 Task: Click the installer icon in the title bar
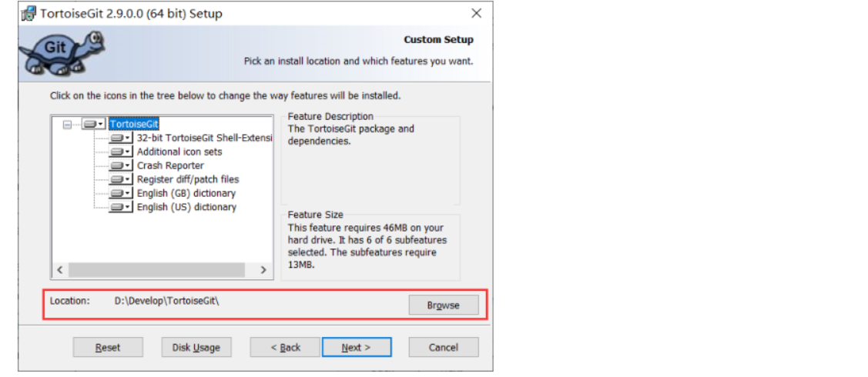point(28,14)
